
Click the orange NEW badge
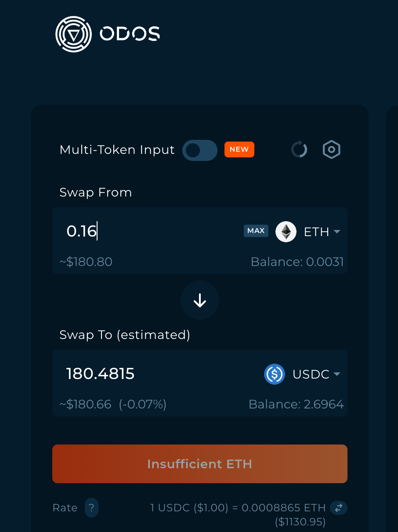239,149
